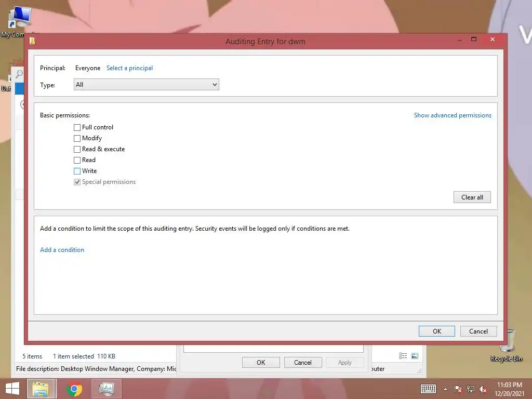Tick the Read & execute checkbox
Screen dimensions: 532x399
(x=77, y=149)
